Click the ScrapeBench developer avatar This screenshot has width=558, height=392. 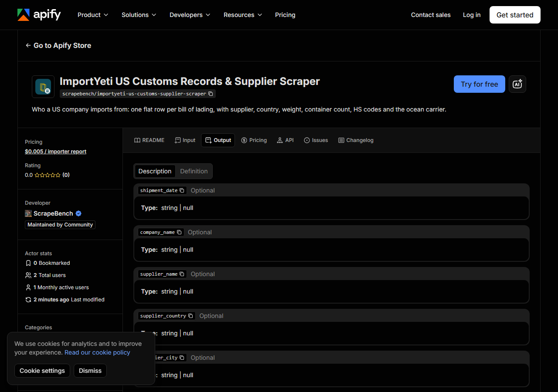tap(28, 213)
